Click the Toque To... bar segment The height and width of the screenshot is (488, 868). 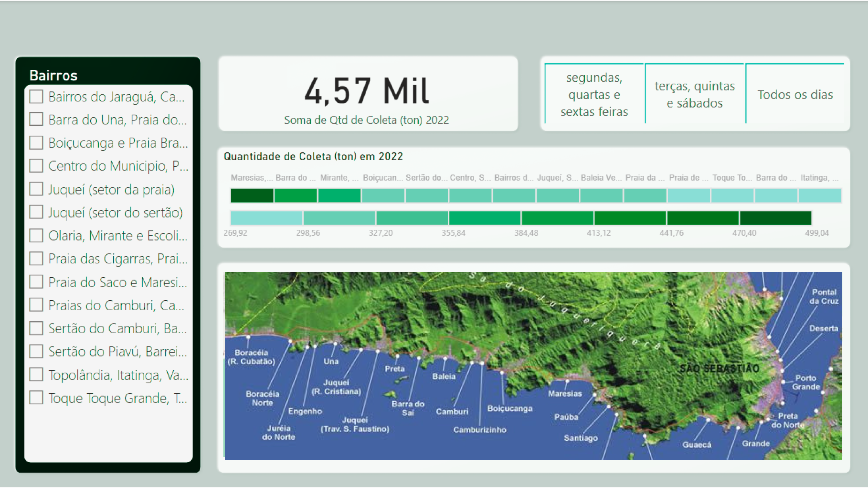(733, 196)
